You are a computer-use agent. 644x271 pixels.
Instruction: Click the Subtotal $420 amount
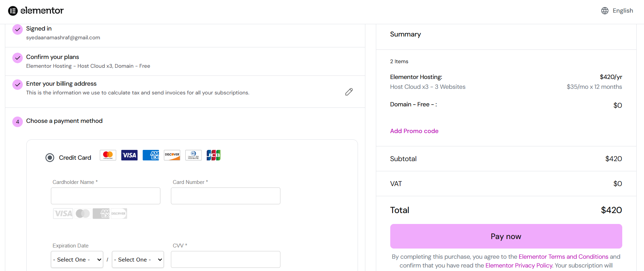coord(614,159)
